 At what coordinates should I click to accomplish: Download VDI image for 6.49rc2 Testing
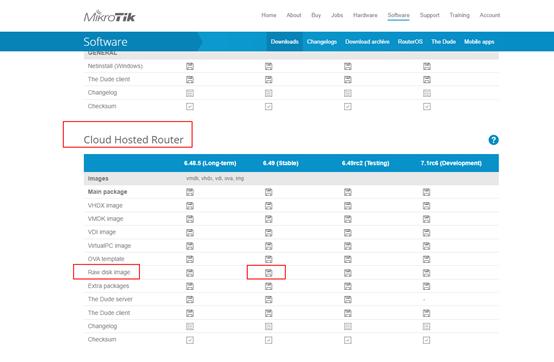click(348, 232)
